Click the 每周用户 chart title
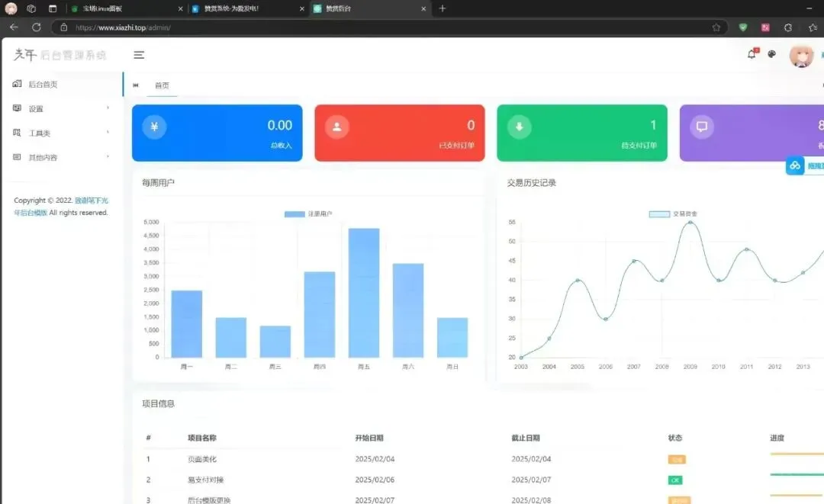 158,183
